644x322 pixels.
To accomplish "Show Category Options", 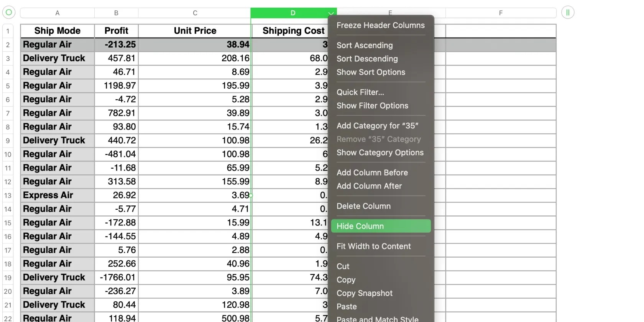I will pyautogui.click(x=380, y=153).
